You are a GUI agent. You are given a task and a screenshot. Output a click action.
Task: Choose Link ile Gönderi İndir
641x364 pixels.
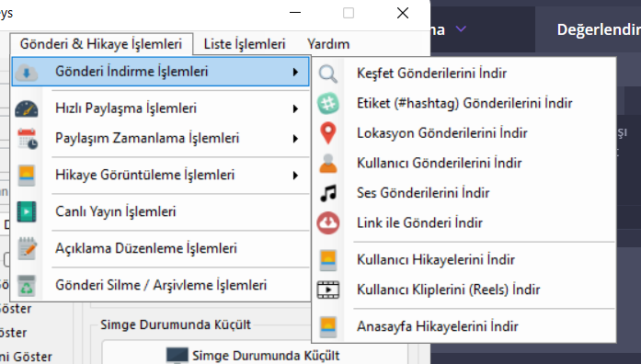click(x=464, y=223)
